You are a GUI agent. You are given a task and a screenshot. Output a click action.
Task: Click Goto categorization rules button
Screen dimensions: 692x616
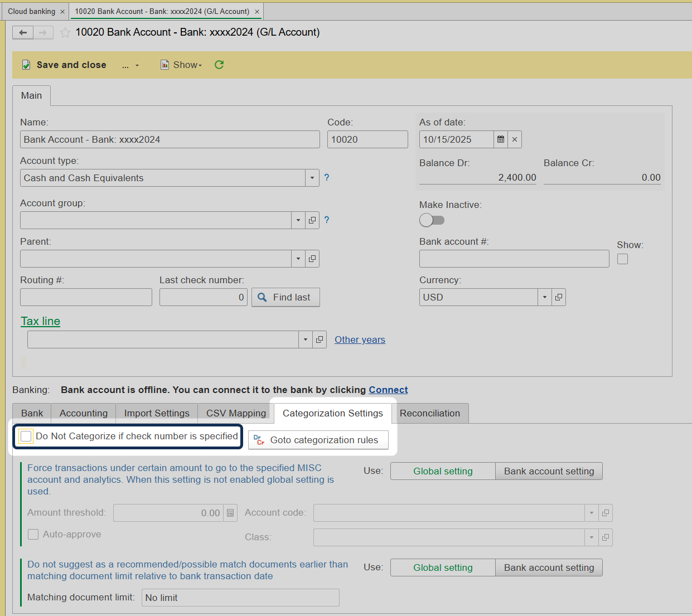coord(318,440)
